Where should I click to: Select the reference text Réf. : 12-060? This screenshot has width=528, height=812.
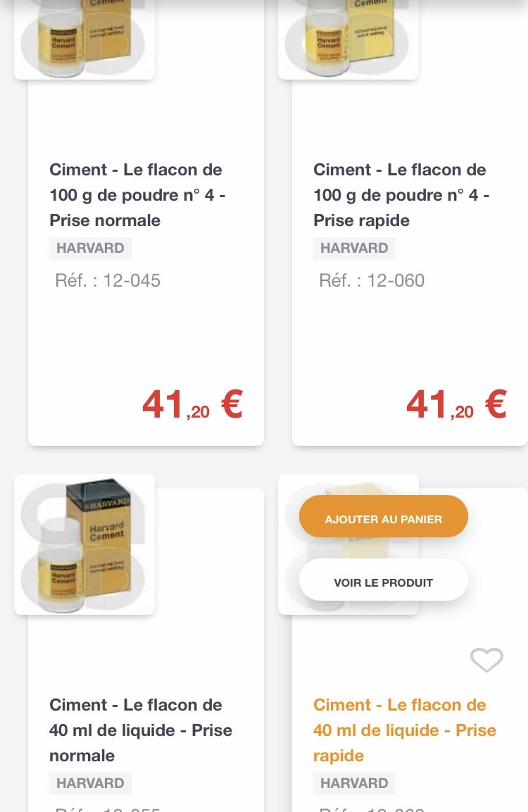click(372, 280)
